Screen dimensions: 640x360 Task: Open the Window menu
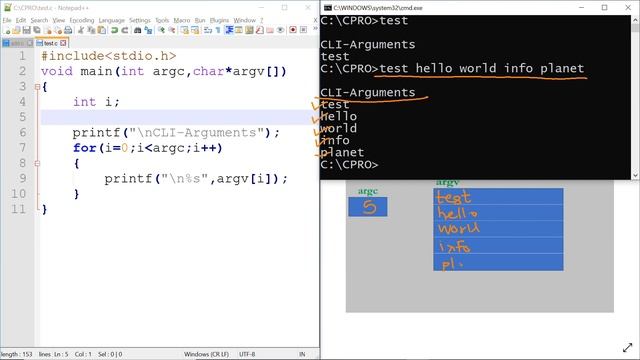point(244,20)
